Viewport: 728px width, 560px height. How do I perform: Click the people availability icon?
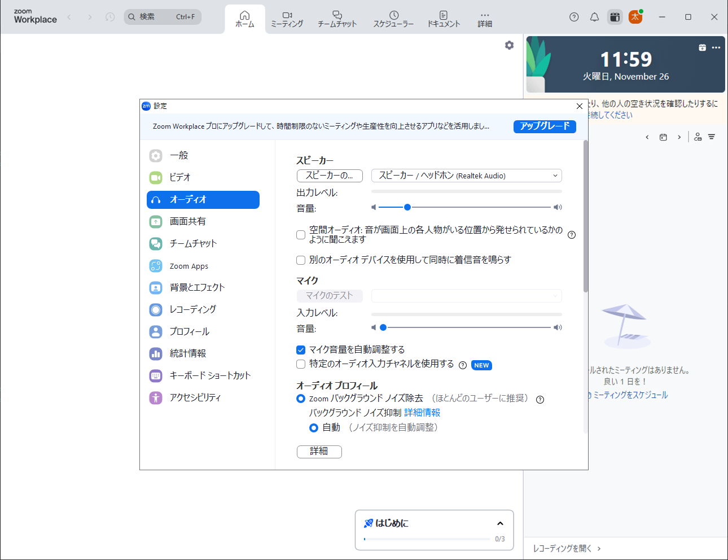tap(698, 137)
